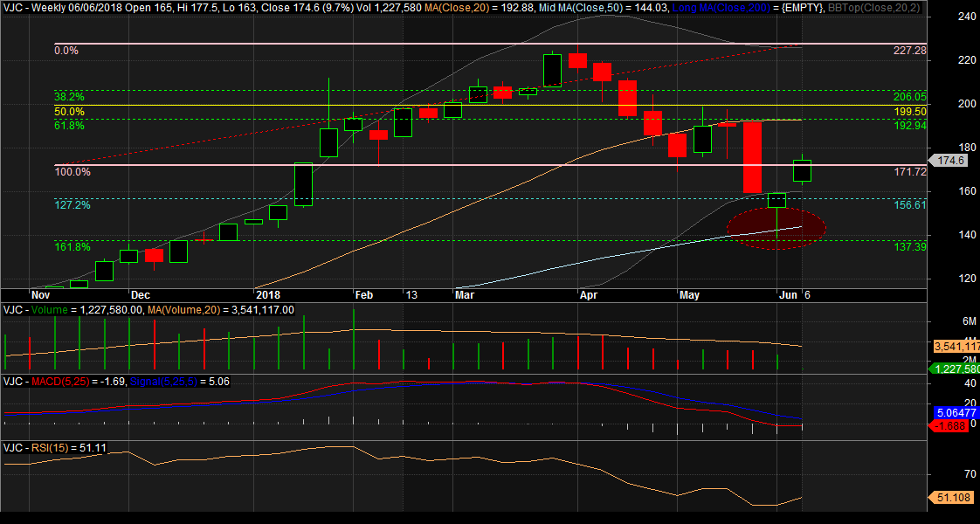The width and height of the screenshot is (980, 524).
Task: Click the 161.8% Fibonacci extension label
Action: point(72,247)
